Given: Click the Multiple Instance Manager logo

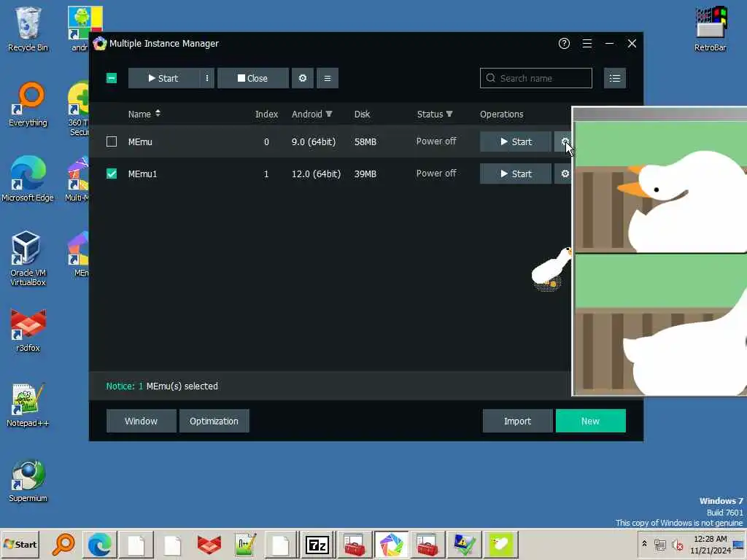Looking at the screenshot, I should pos(99,43).
